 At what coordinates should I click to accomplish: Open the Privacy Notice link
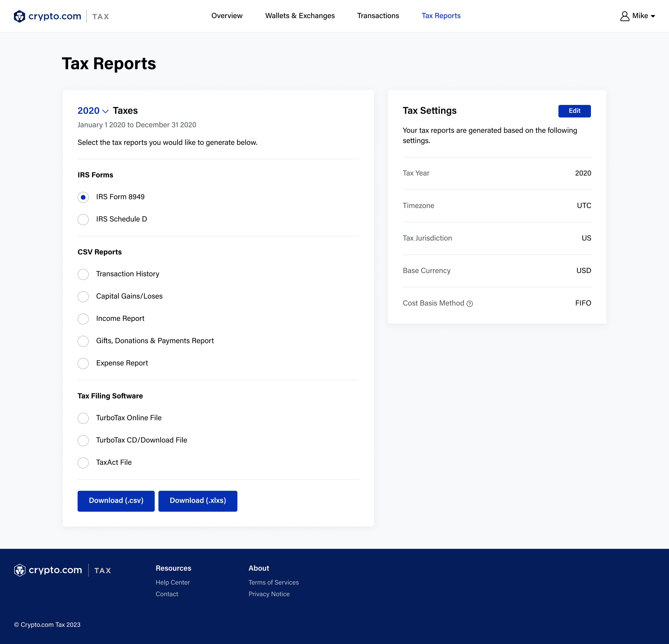pyautogui.click(x=269, y=594)
